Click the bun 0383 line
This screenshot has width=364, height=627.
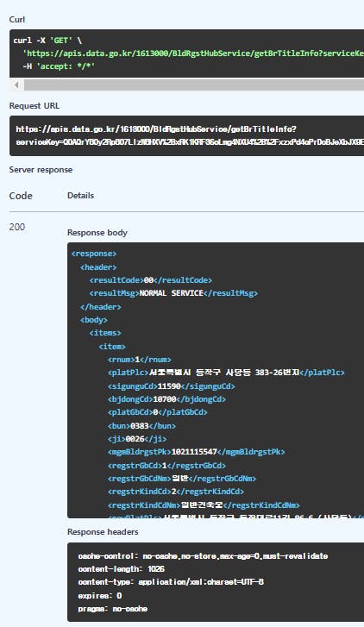pyautogui.click(x=141, y=426)
